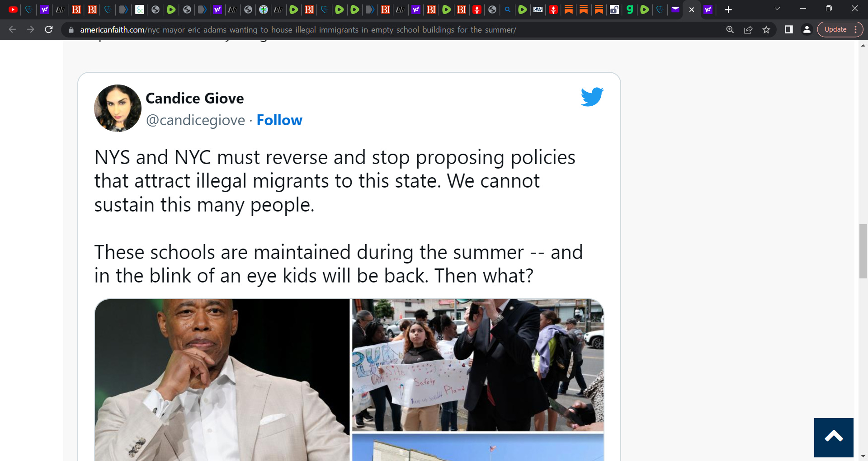The width and height of the screenshot is (868, 461).
Task: Open the user profile icon
Action: (x=807, y=30)
